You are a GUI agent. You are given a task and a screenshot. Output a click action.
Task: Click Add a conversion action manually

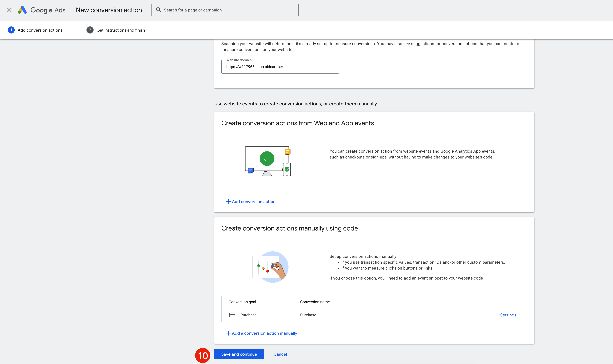[x=264, y=333]
